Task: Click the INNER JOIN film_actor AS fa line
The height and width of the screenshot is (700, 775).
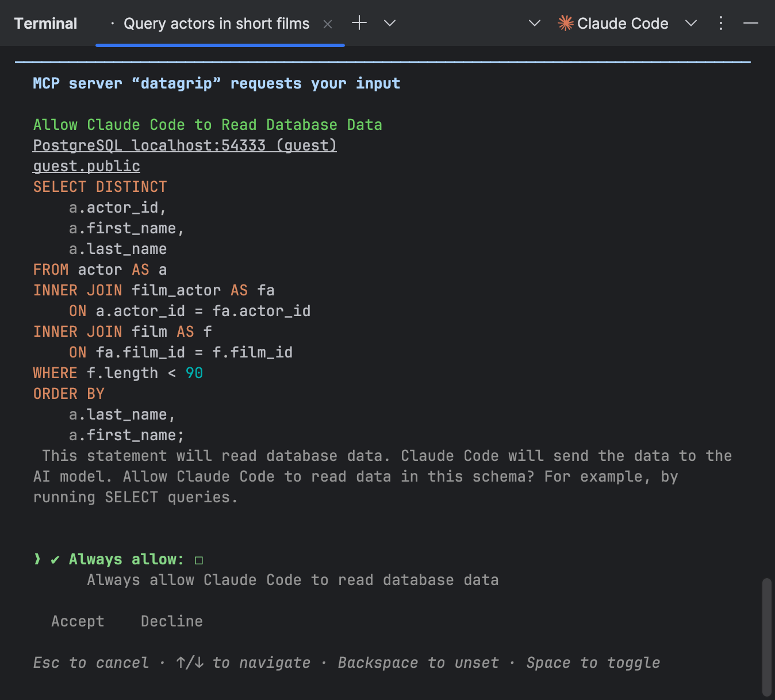Action: click(x=154, y=290)
